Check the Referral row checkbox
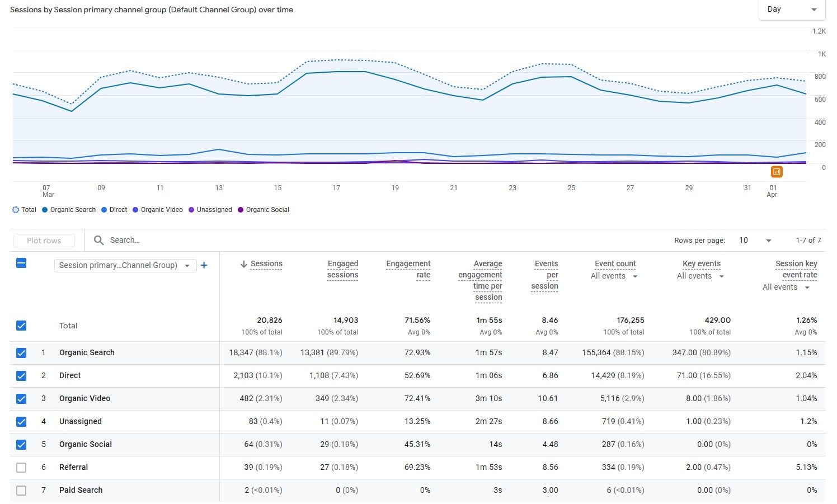 (21, 467)
